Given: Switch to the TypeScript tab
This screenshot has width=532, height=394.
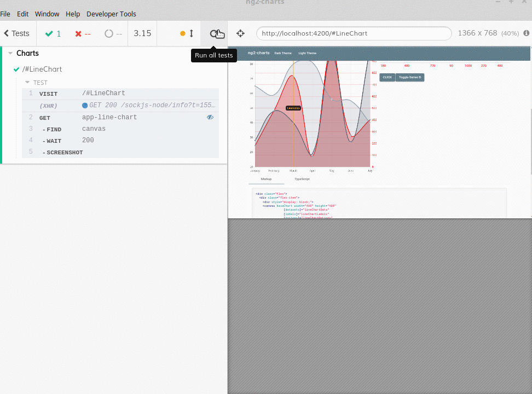Looking at the screenshot, I should click(302, 179).
